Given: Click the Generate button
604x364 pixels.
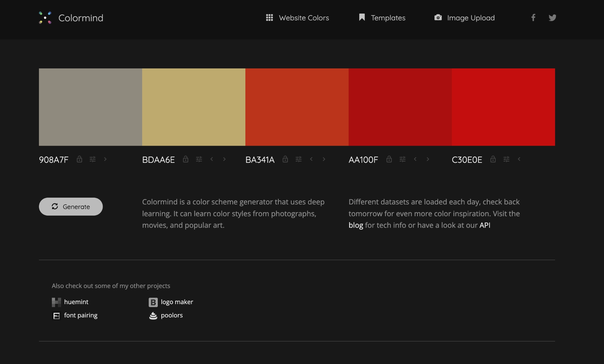Looking at the screenshot, I should coord(70,206).
